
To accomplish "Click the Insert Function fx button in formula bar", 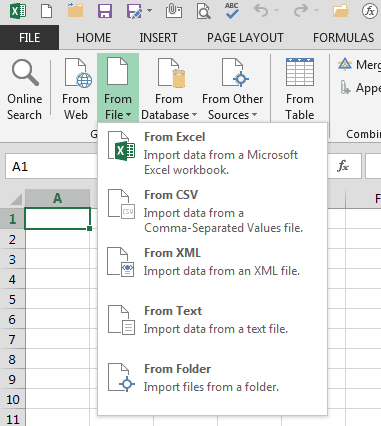I will pyautogui.click(x=344, y=166).
